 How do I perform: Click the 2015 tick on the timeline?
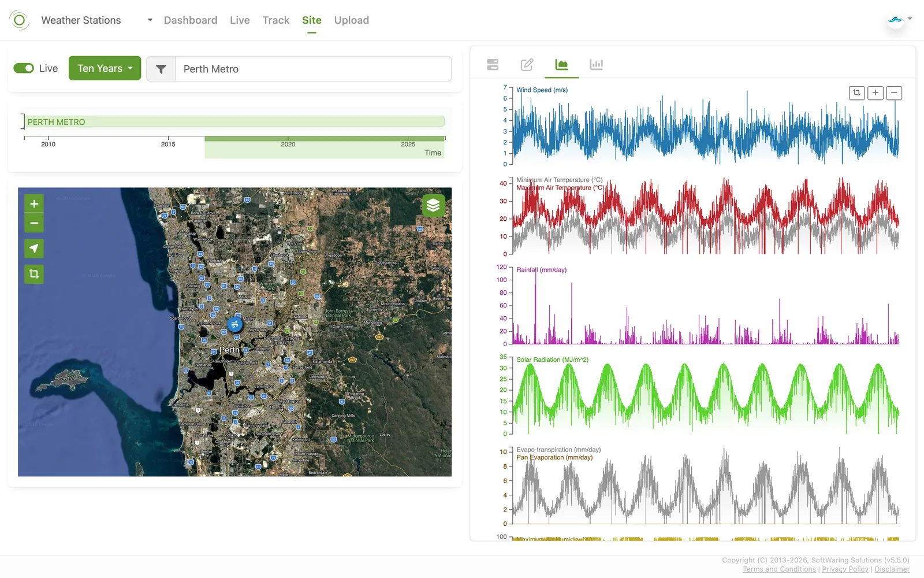168,144
